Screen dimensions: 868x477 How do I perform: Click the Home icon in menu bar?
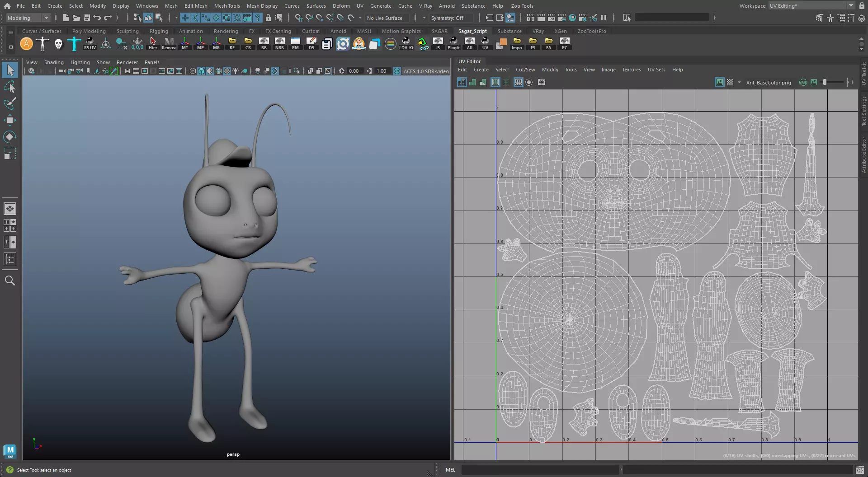coord(7,6)
